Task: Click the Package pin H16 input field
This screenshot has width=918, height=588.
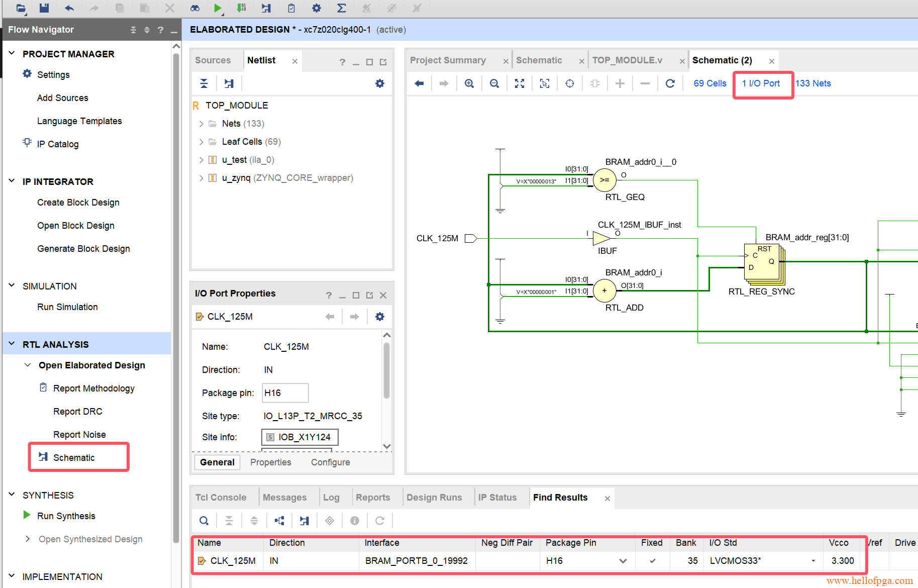Action: (x=285, y=393)
